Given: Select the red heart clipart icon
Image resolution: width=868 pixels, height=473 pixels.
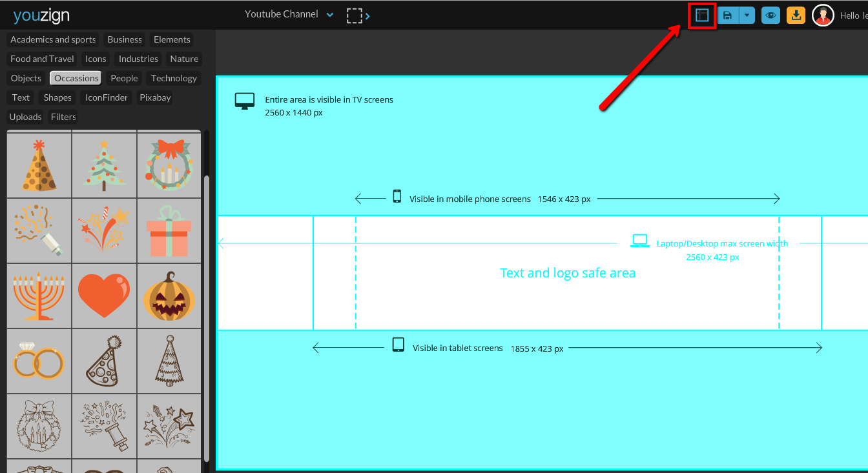Looking at the screenshot, I should coord(103,294).
